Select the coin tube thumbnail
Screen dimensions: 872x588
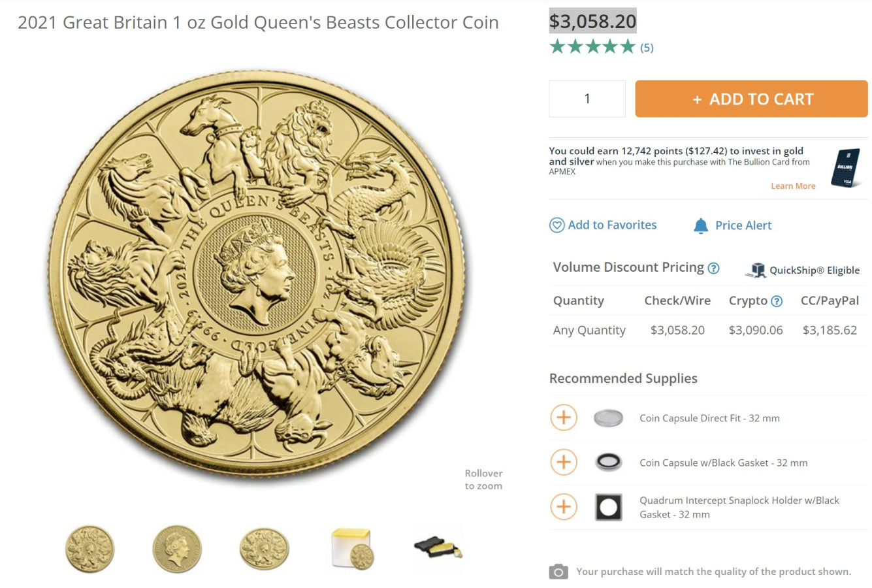click(x=352, y=549)
